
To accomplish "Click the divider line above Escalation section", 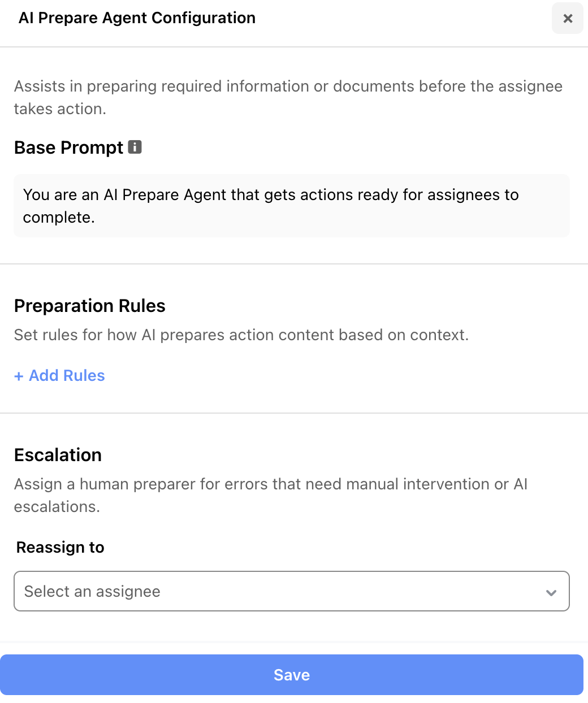I will click(294, 413).
